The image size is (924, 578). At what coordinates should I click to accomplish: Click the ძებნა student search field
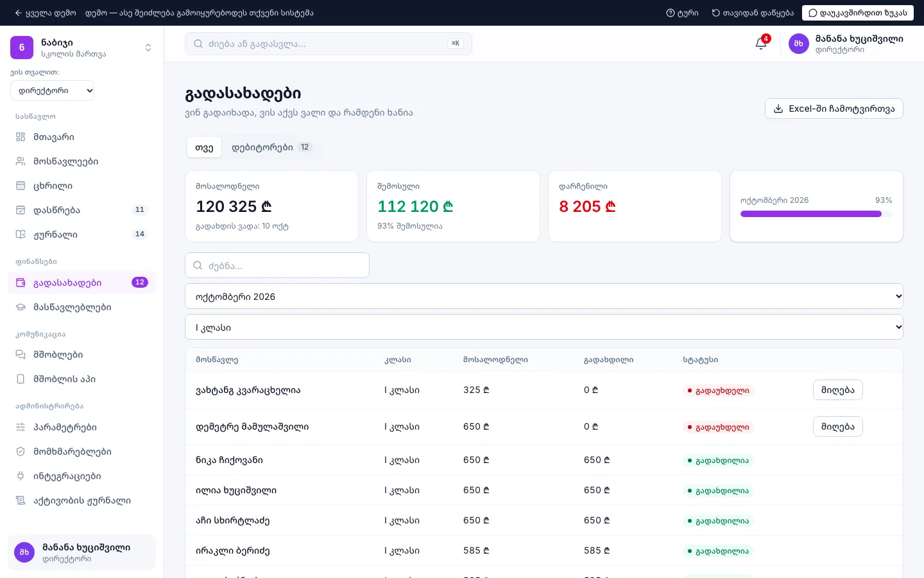[277, 265]
